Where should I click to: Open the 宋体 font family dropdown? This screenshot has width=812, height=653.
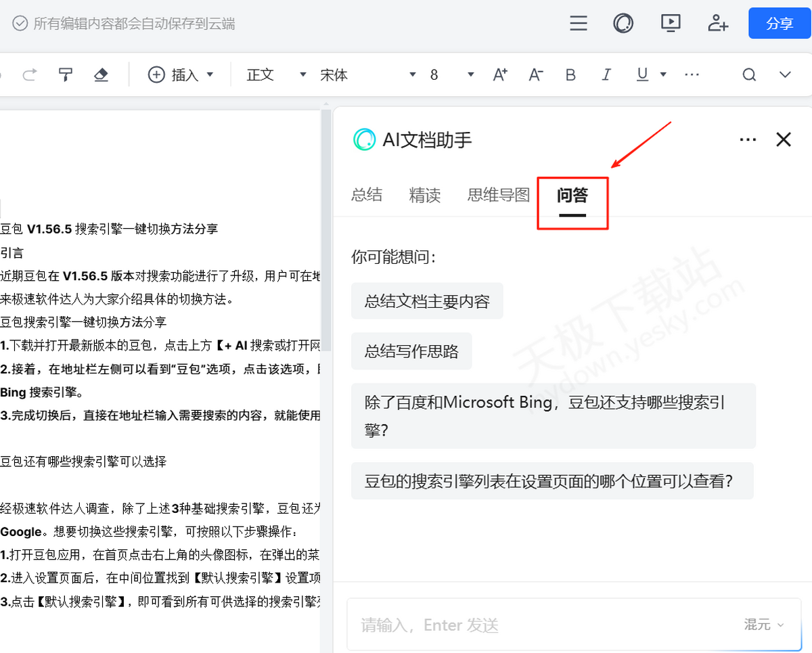[x=367, y=74]
